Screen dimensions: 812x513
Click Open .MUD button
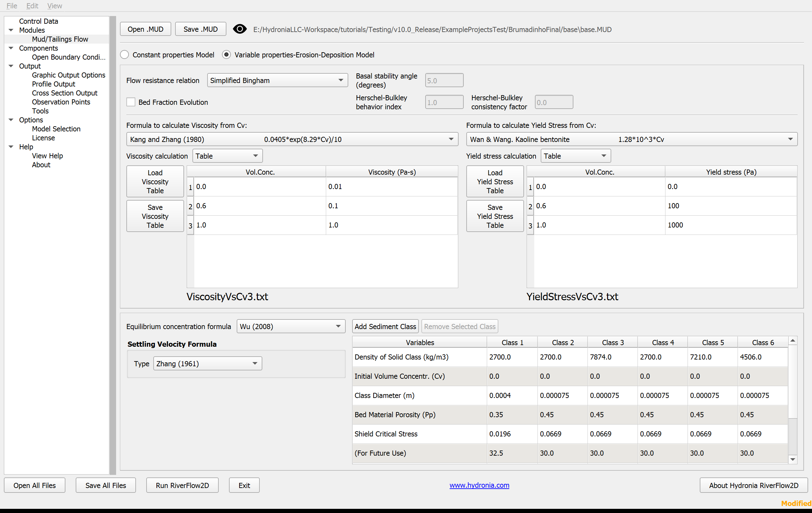tap(146, 29)
